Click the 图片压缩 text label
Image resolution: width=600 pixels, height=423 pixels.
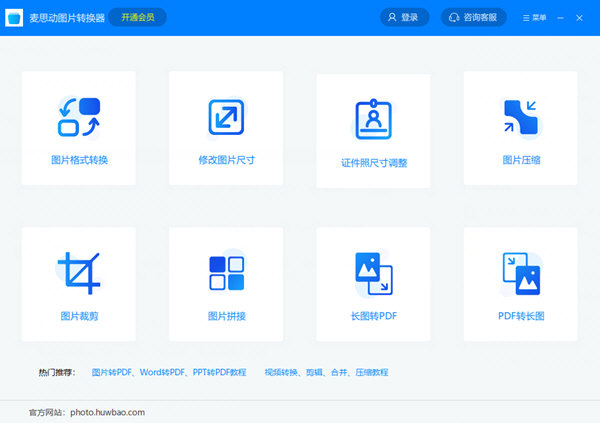tap(521, 160)
